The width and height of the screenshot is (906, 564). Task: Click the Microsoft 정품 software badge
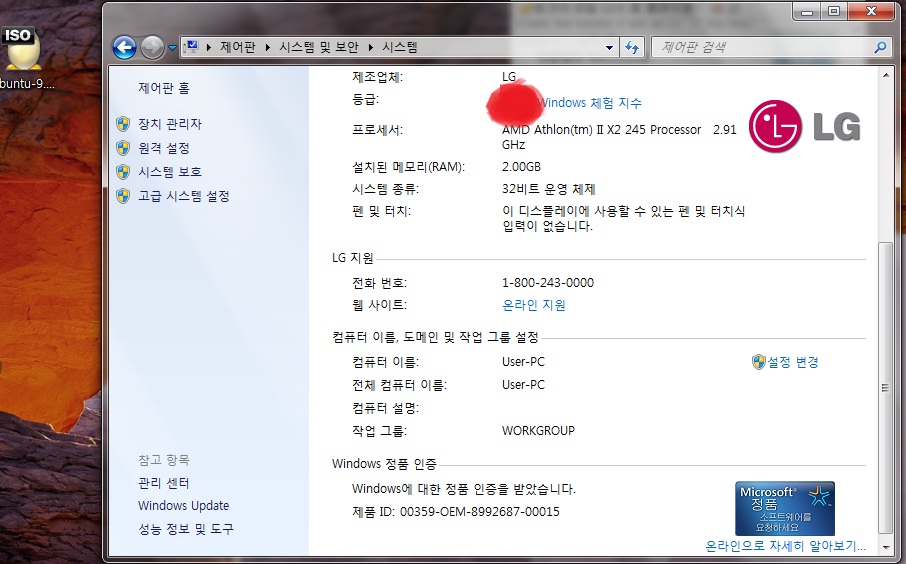(x=784, y=508)
